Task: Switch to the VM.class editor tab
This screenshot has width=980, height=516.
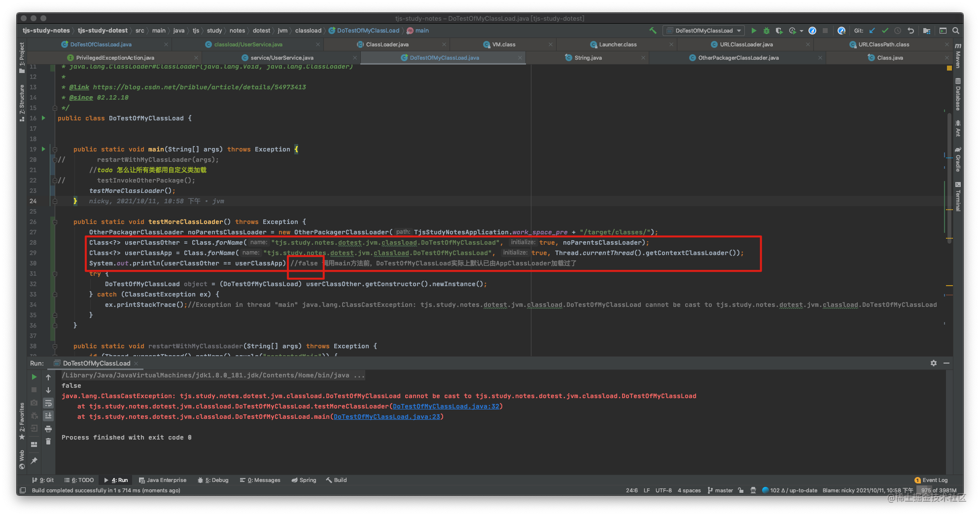Action: 503,44
